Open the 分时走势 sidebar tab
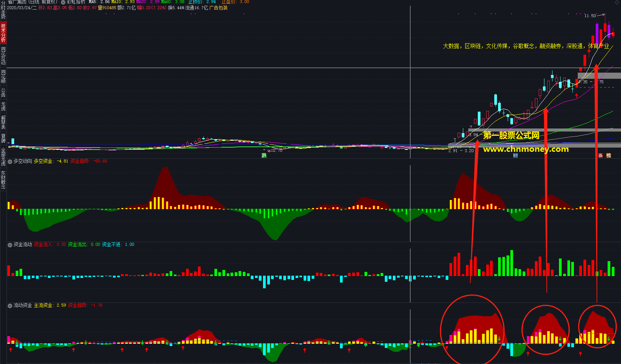This screenshot has width=621, height=364. click(x=3, y=10)
